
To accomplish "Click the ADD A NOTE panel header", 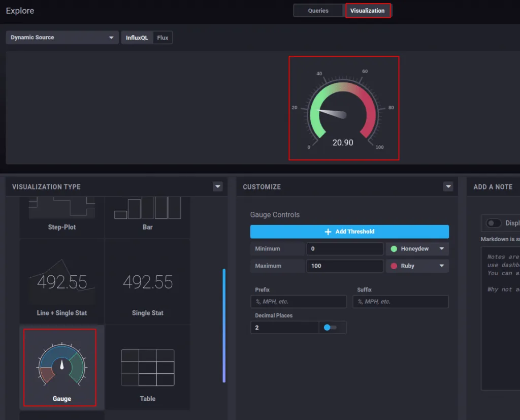I will click(x=493, y=187).
